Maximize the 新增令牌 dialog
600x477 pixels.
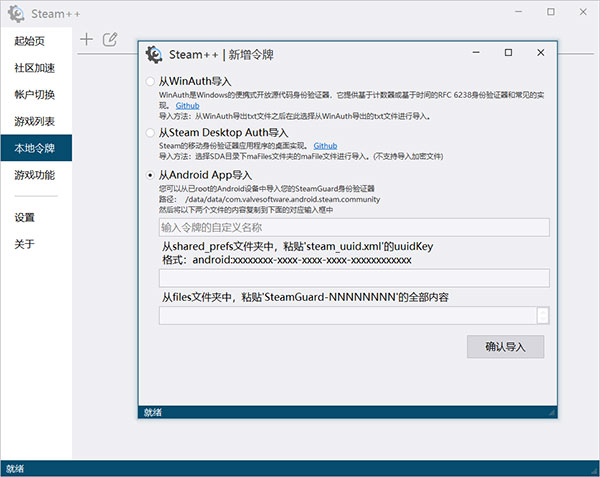pos(508,52)
